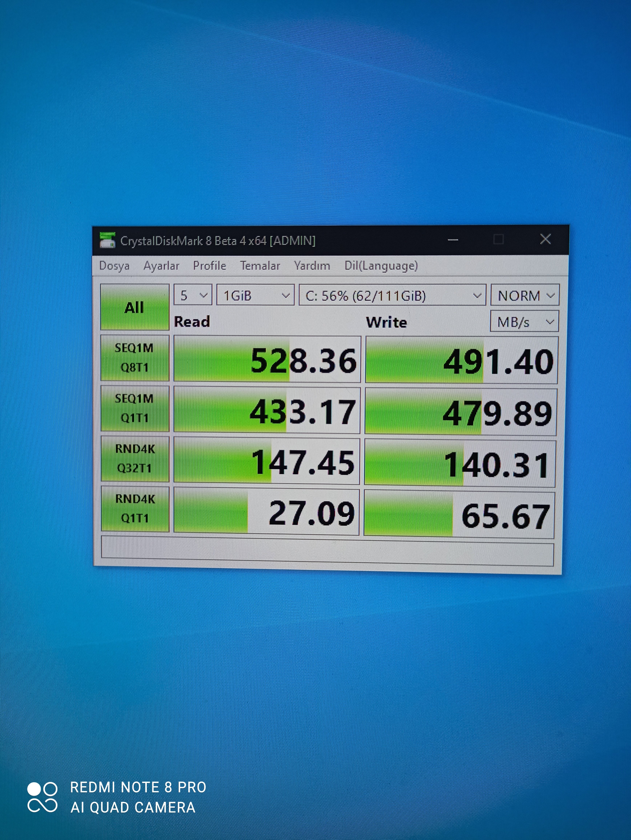
Task: Close CrystalDiskMark with the X icon
Action: pos(546,239)
